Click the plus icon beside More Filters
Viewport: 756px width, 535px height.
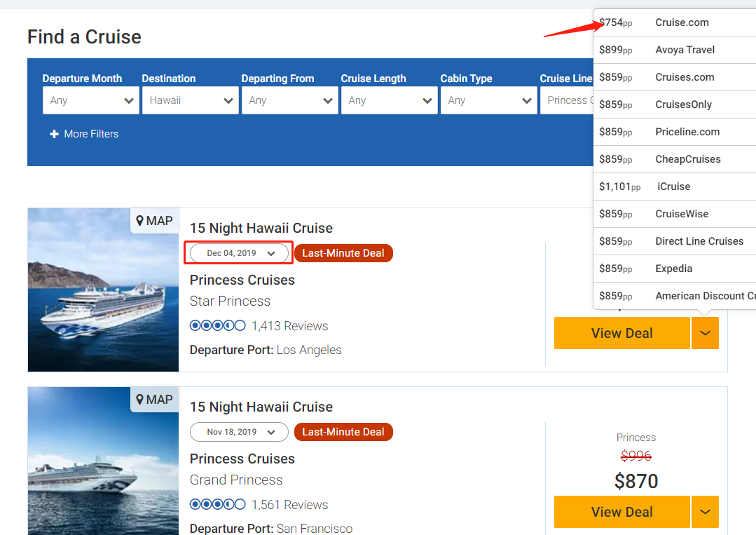54,134
